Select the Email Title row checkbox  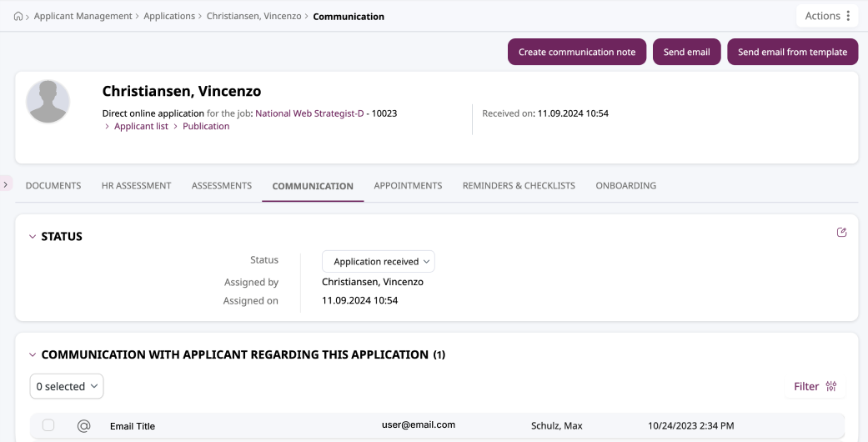tap(48, 425)
